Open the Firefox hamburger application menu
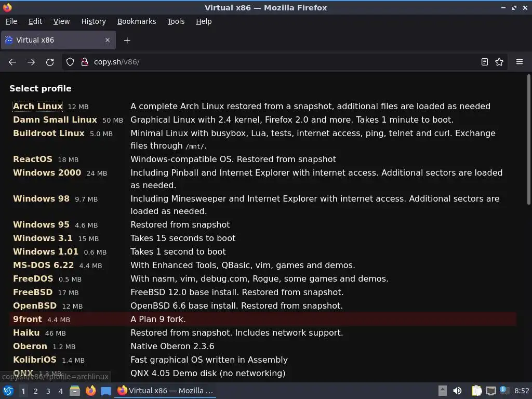532x399 pixels. tap(520, 62)
